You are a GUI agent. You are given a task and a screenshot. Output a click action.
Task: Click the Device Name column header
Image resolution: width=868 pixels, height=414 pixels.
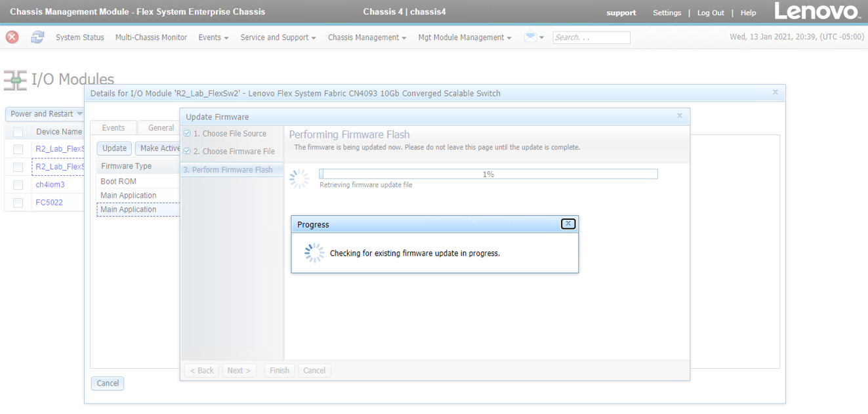point(59,132)
